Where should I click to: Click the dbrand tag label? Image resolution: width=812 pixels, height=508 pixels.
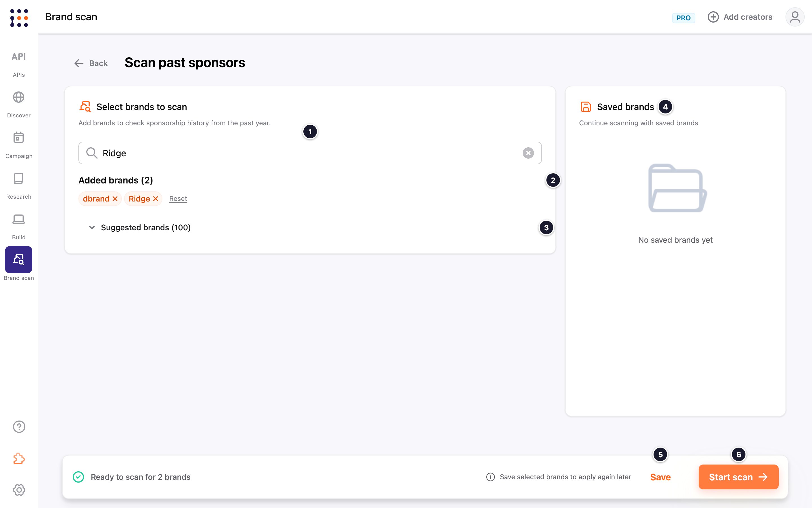pos(96,199)
